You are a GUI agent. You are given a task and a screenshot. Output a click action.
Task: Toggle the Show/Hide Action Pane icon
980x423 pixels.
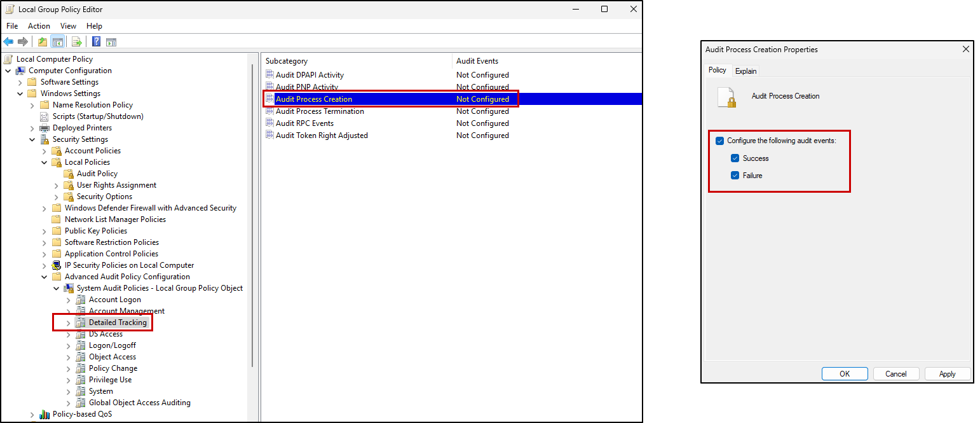click(x=111, y=41)
